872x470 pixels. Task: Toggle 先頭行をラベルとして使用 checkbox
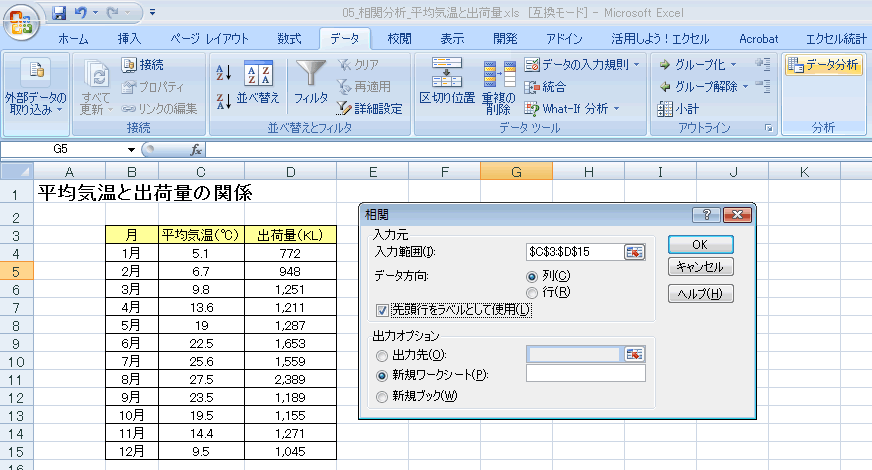383,310
